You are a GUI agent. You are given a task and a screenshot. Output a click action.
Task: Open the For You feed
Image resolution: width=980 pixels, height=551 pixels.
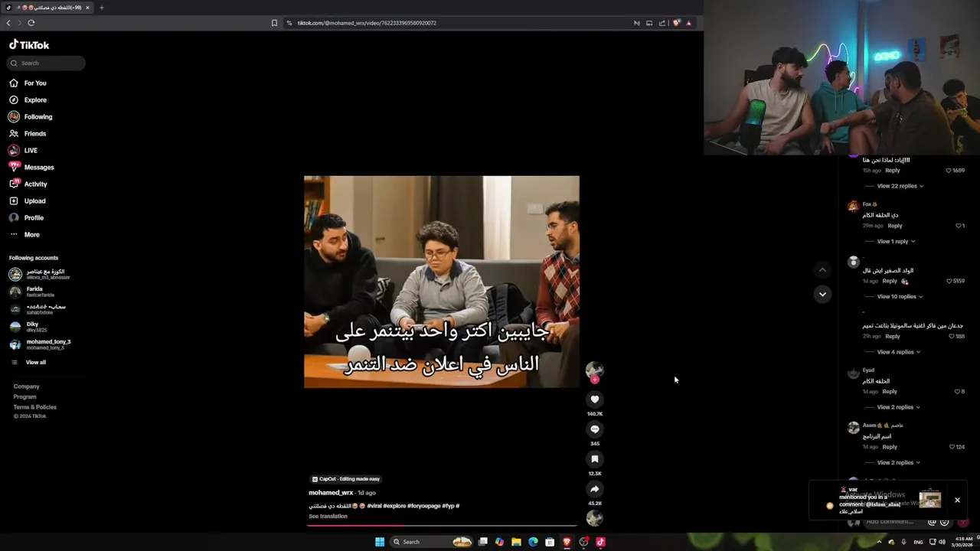(28, 83)
